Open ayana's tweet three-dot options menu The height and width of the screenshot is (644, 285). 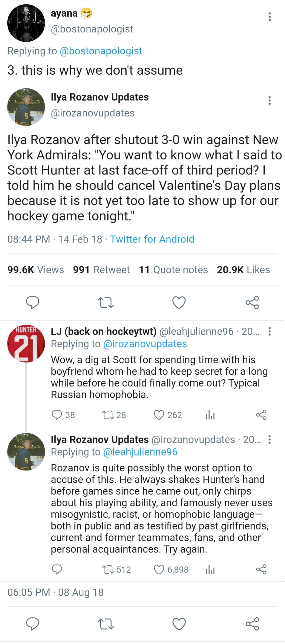pos(269,17)
